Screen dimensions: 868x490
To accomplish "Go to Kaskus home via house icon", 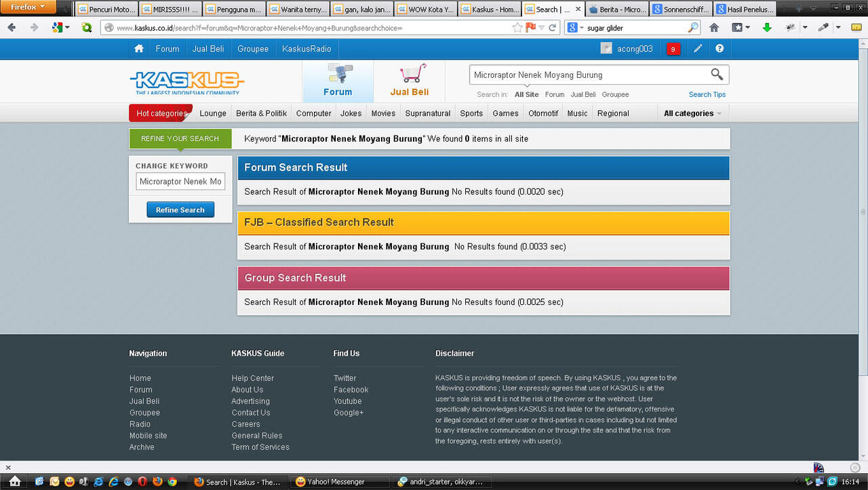I will pyautogui.click(x=139, y=49).
